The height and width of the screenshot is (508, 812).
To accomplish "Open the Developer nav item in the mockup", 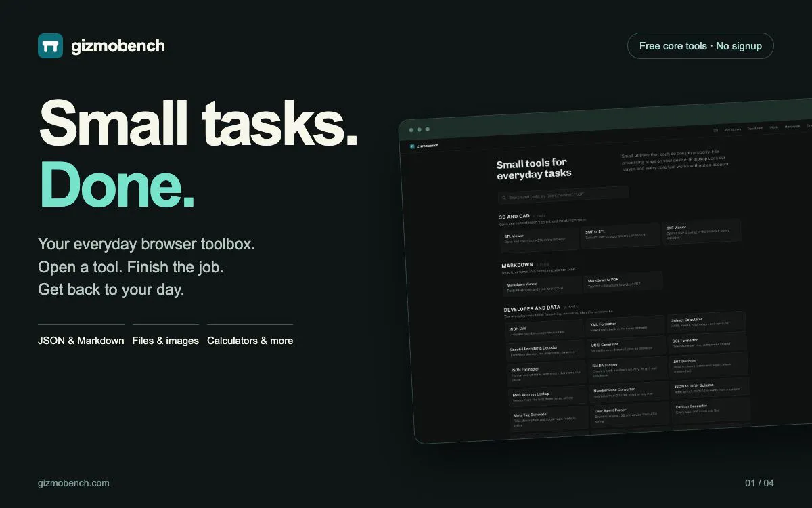I will pos(754,127).
